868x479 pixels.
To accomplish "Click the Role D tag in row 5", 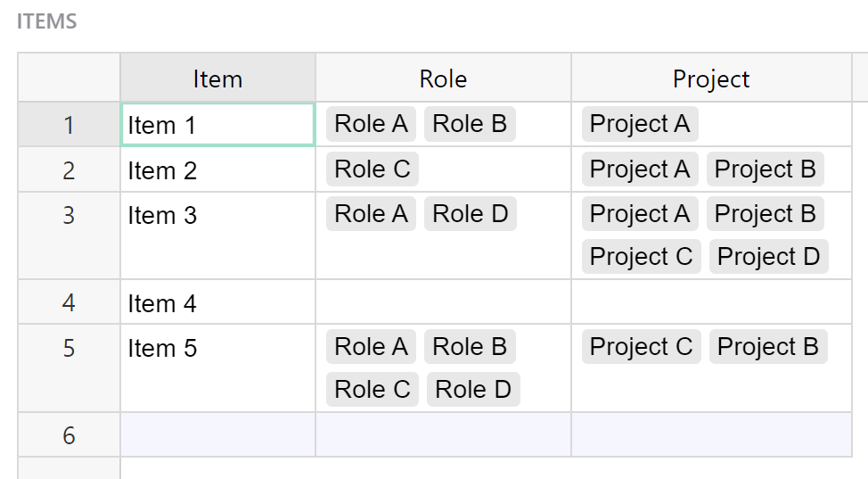I will click(473, 389).
